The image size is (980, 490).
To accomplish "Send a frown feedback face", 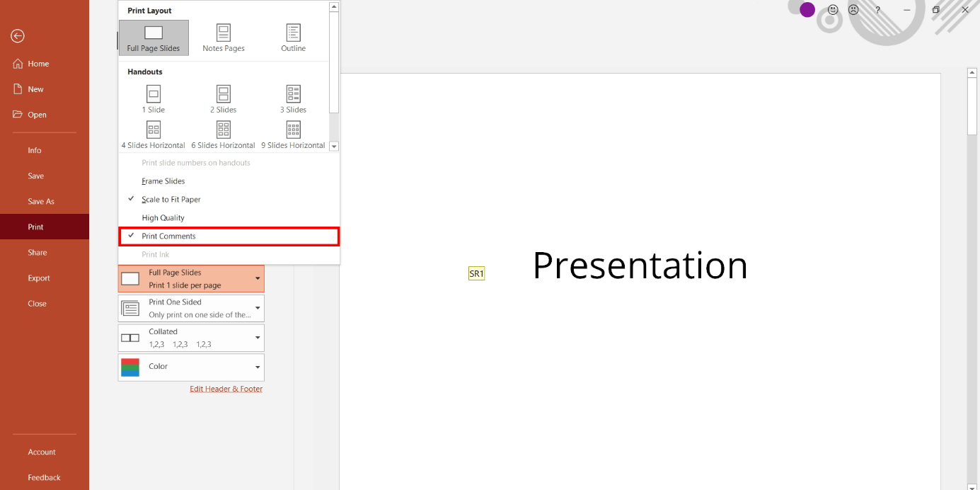I will click(x=853, y=10).
